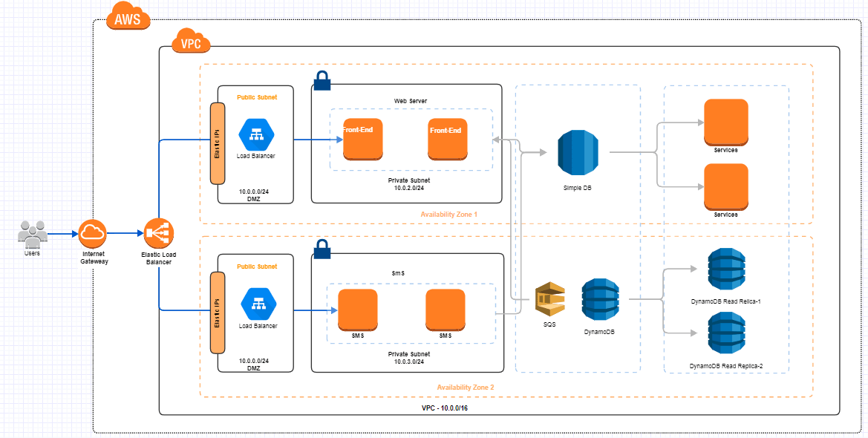Click the Elastic Load Balancer orange icon
868x438 pixels.
pos(159,234)
